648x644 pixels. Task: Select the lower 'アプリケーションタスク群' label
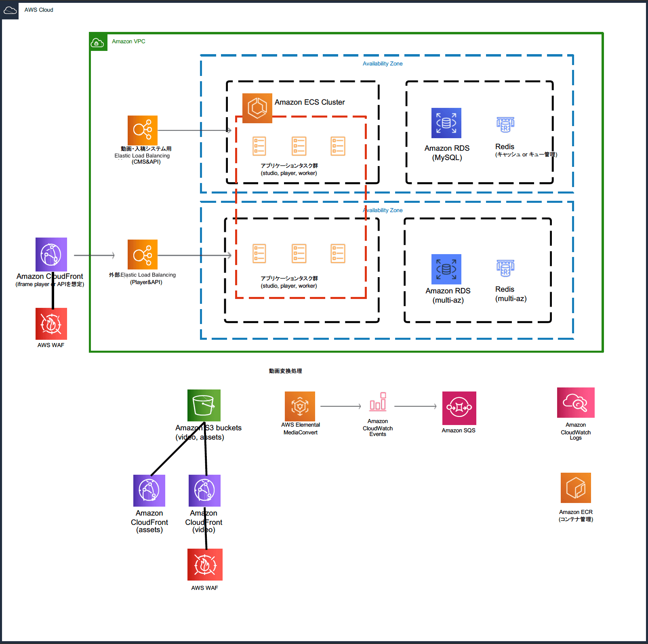(289, 278)
